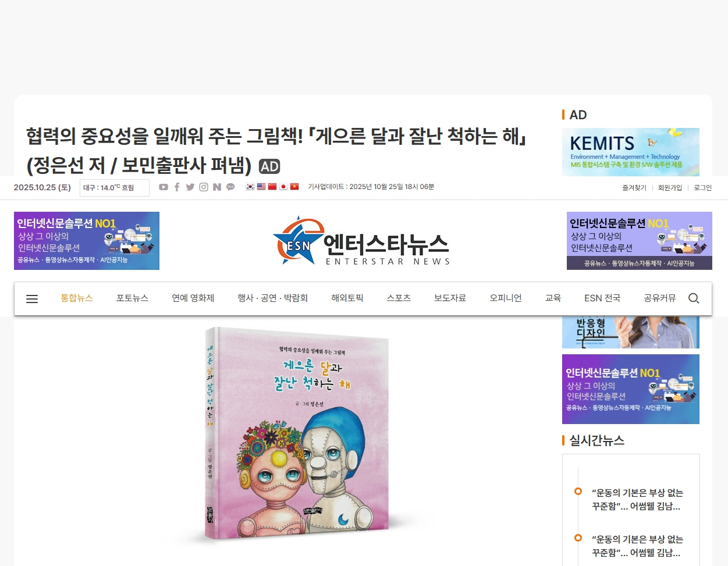Click the 엔터스타뉴스 ESN logo
The height and width of the screenshot is (566, 728).
tap(361, 241)
